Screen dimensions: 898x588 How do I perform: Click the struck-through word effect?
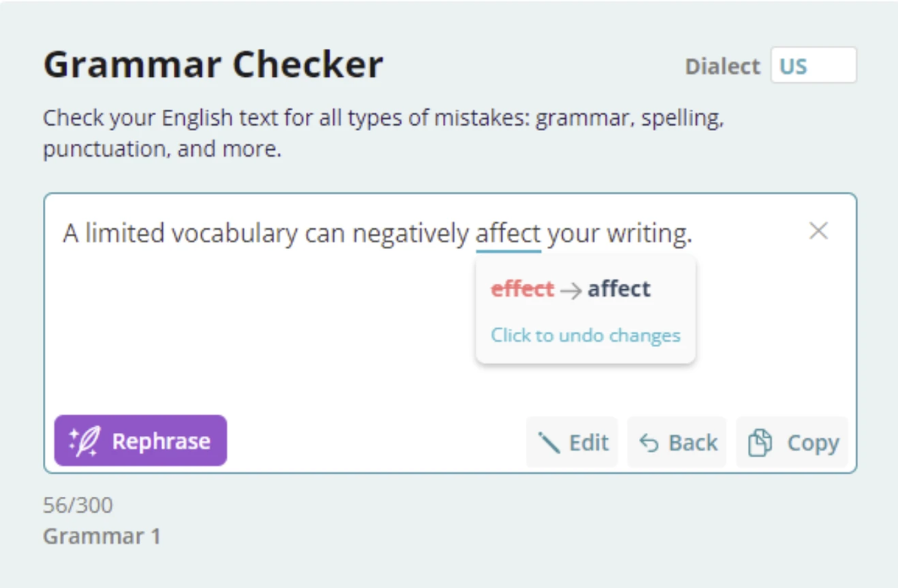[x=522, y=288]
